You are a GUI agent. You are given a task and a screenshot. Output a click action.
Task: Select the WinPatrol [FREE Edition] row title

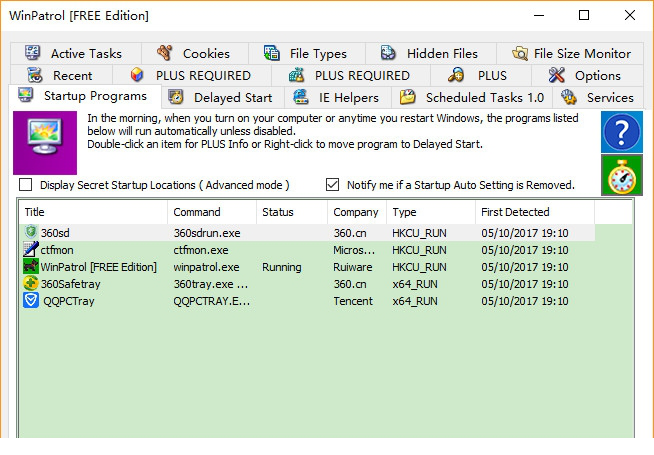[x=98, y=267]
